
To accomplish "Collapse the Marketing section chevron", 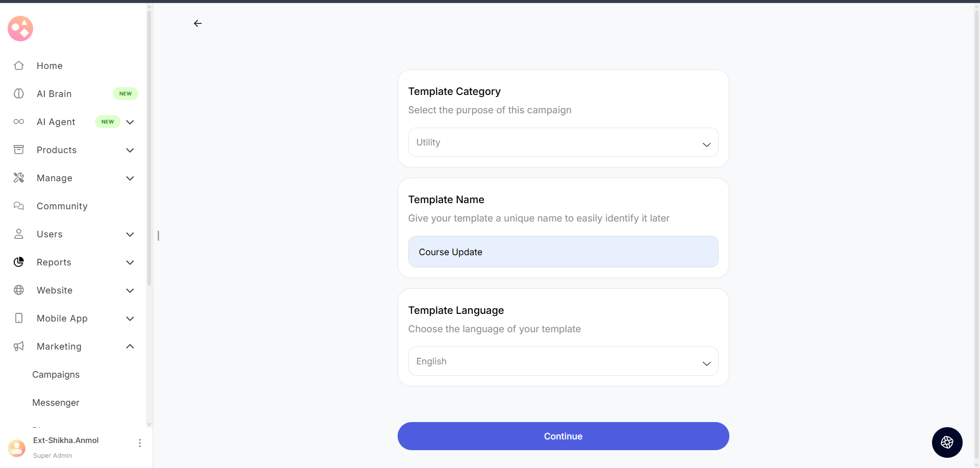I will pyautogui.click(x=130, y=347).
